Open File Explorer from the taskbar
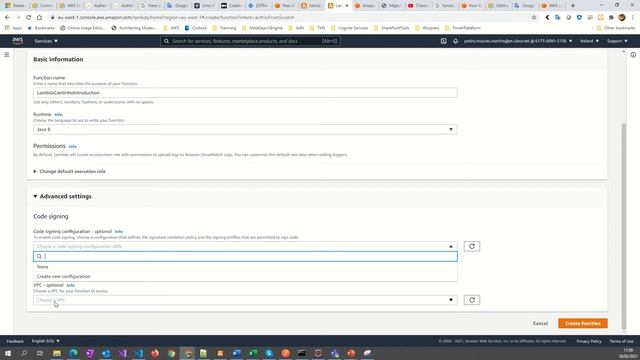The width and height of the screenshot is (640, 360). click(57, 353)
